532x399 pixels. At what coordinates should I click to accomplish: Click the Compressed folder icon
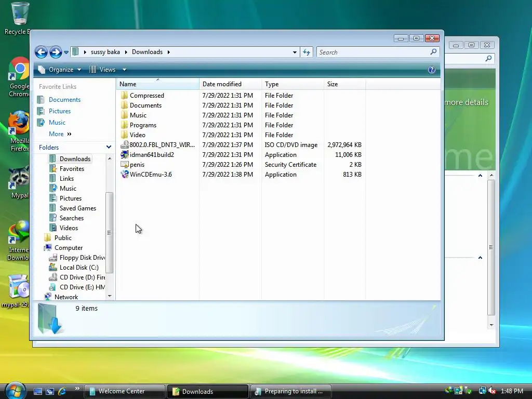125,96
